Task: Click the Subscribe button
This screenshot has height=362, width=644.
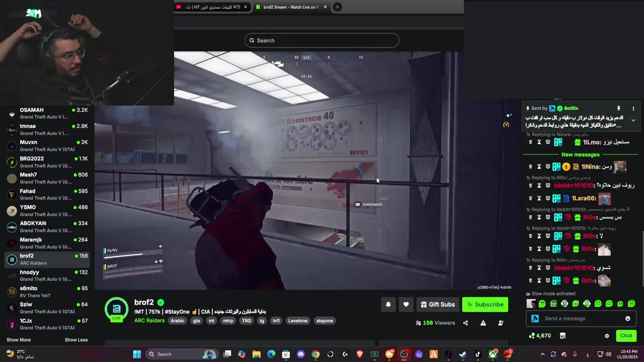Action: coord(485,304)
